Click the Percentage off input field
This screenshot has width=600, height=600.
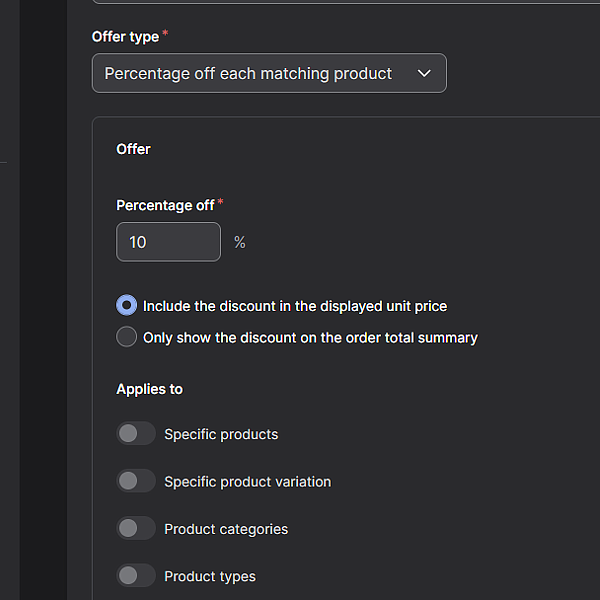[168, 242]
